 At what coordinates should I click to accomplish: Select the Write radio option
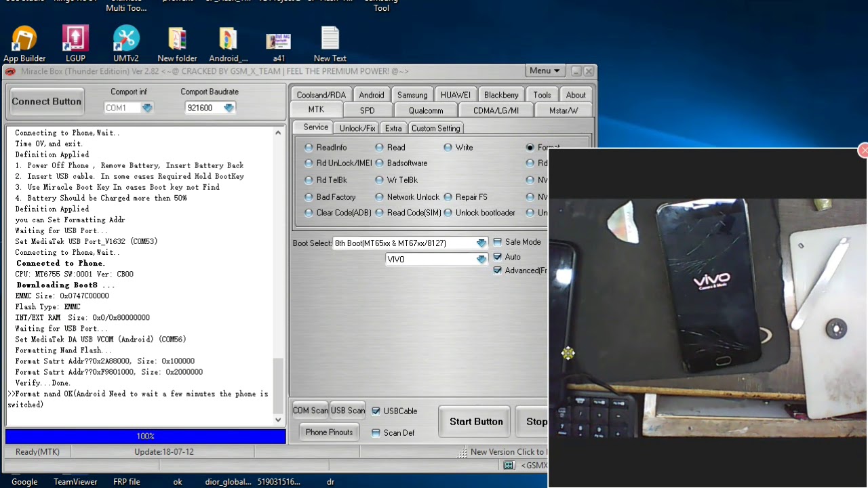pyautogui.click(x=458, y=147)
